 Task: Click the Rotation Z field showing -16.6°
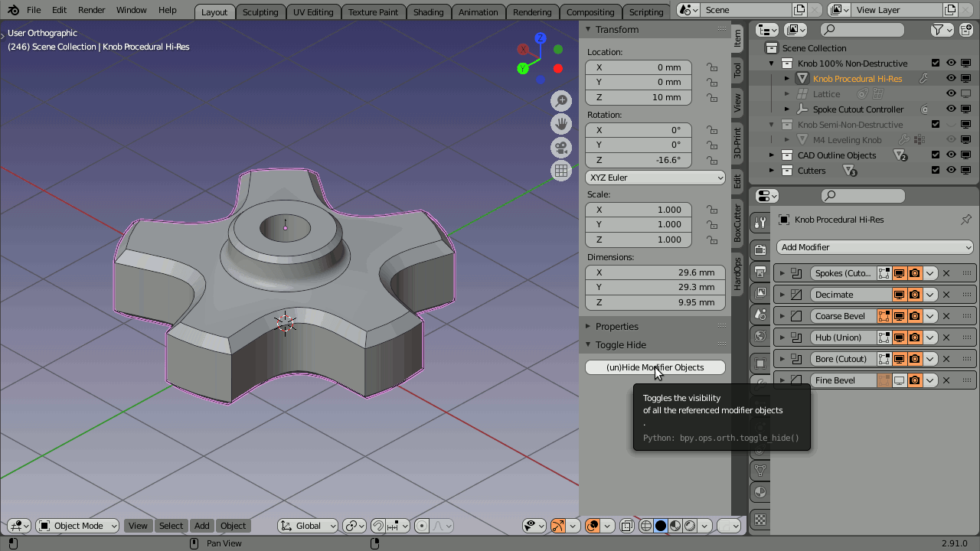[x=638, y=159]
